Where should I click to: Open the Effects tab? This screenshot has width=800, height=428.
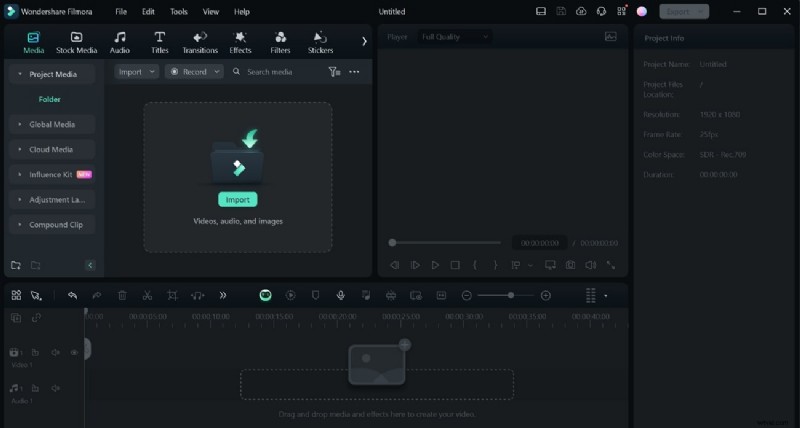[x=240, y=42]
